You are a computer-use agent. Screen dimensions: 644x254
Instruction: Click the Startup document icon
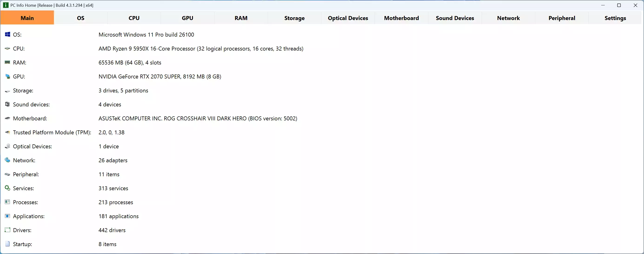(x=7, y=244)
